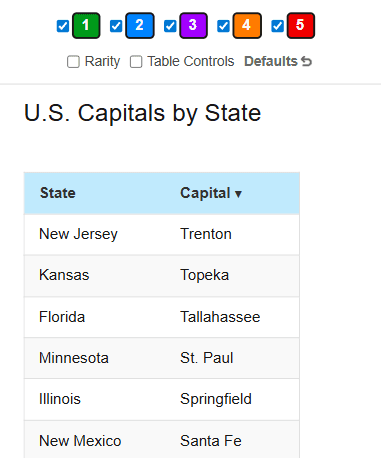Enable the Rarity checkbox
The height and width of the screenshot is (458, 381).
[x=73, y=62]
